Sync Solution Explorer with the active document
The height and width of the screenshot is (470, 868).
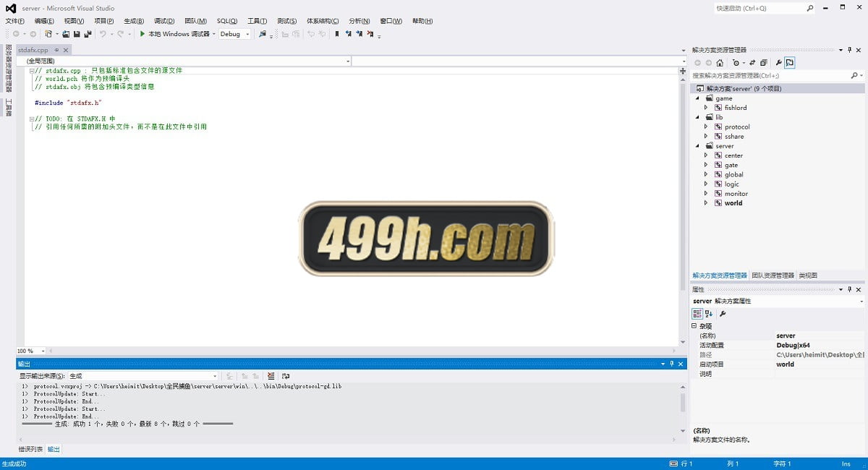[x=752, y=63]
